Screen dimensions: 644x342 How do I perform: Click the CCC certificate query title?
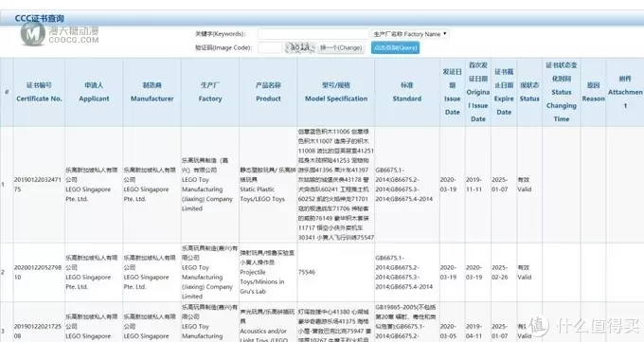pyautogui.click(x=40, y=19)
